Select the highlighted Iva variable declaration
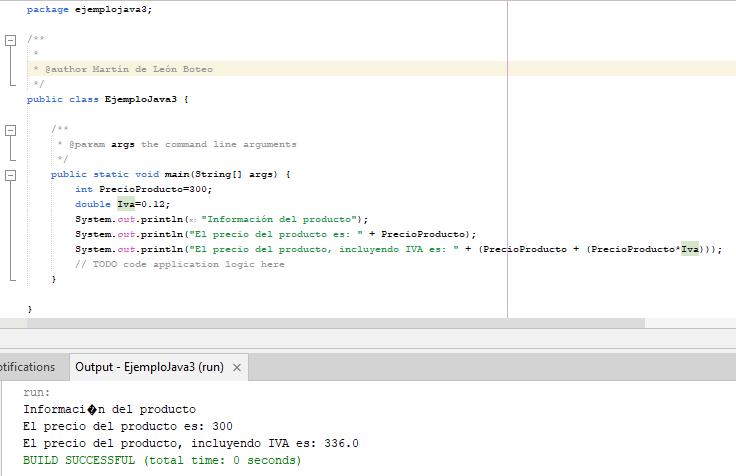The height and width of the screenshot is (476, 736). tap(126, 204)
